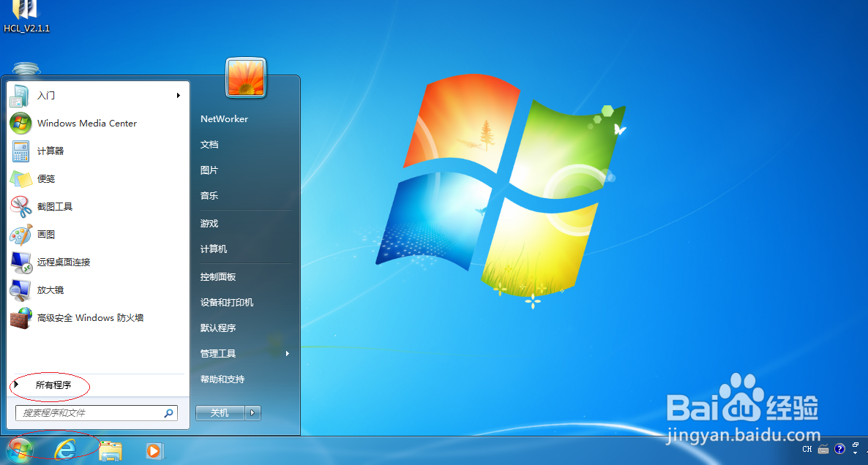
Task: Open the NetWorker user folder
Action: coord(224,119)
